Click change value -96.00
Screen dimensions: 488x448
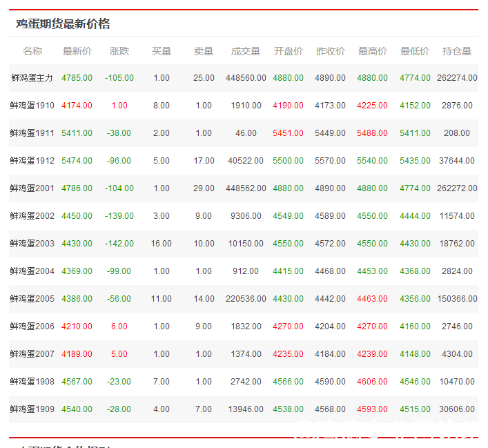pyautogui.click(x=119, y=161)
